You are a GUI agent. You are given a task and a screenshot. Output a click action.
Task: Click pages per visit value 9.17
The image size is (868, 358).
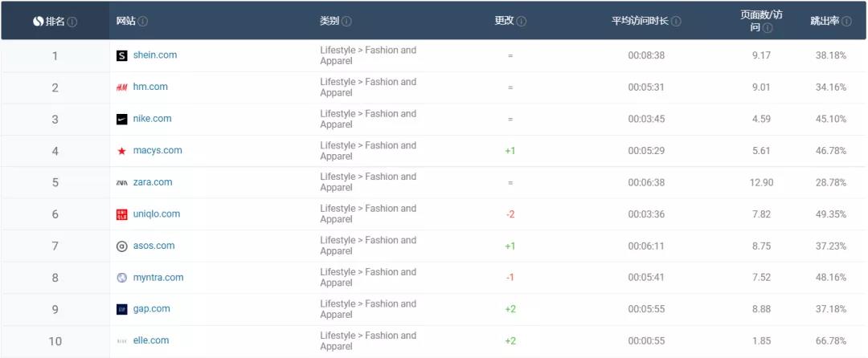point(762,56)
